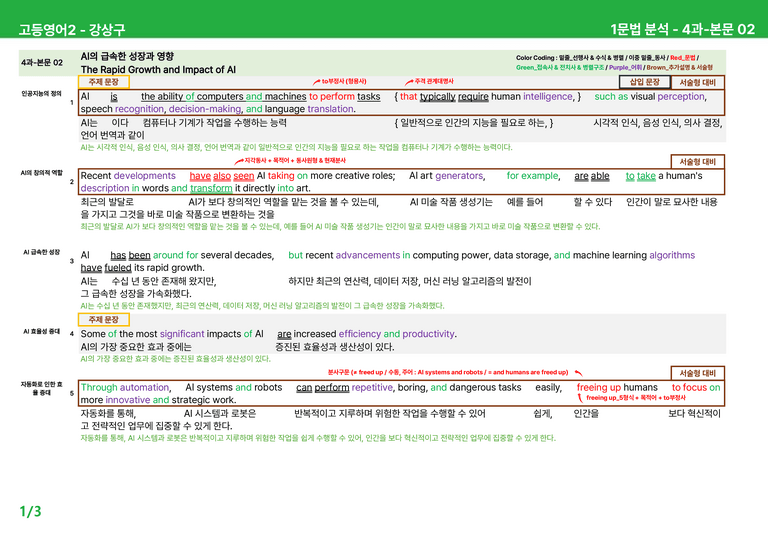Screen dimensions: 768x543
Task: Click the underlined 'has been' in sentence 3
Action: pos(130,255)
